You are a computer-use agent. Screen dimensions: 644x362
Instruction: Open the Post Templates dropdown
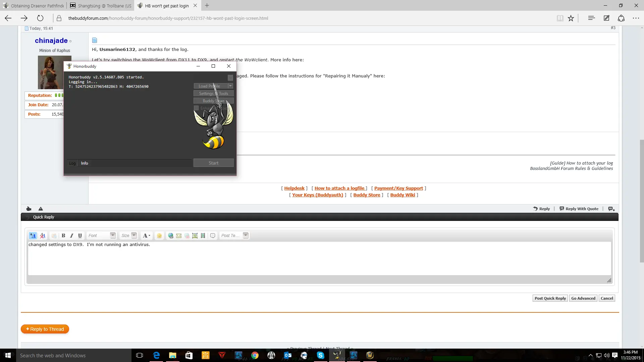(234, 236)
